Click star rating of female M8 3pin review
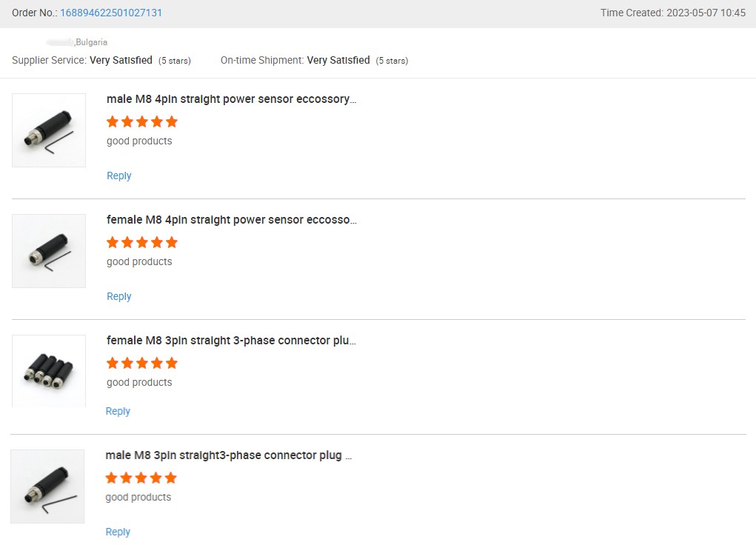Viewport: 756px width, 548px height. point(142,363)
